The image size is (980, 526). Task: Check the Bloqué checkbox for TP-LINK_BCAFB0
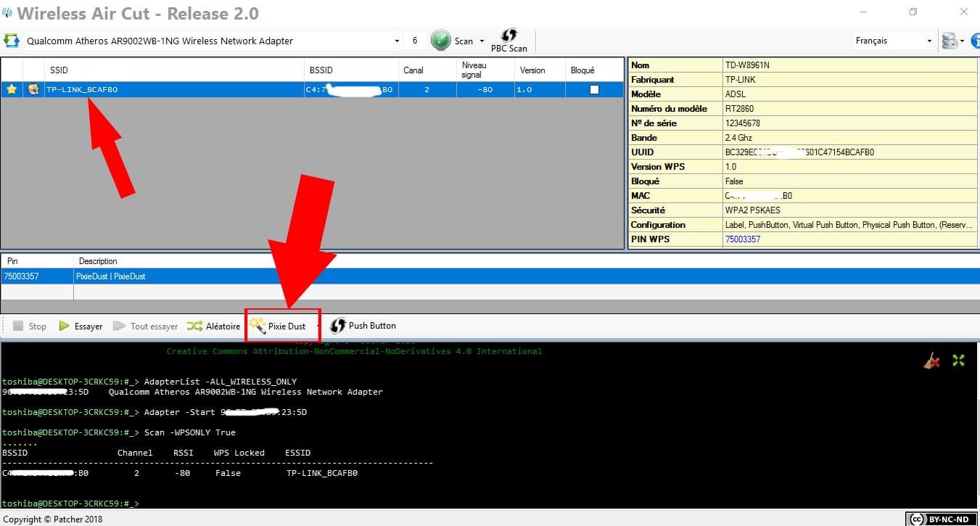coord(594,89)
